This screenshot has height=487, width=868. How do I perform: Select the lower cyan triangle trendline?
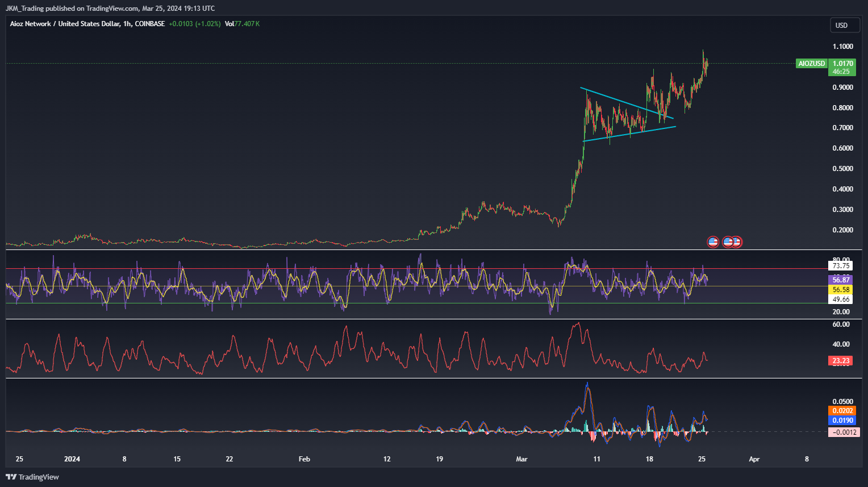[629, 134]
